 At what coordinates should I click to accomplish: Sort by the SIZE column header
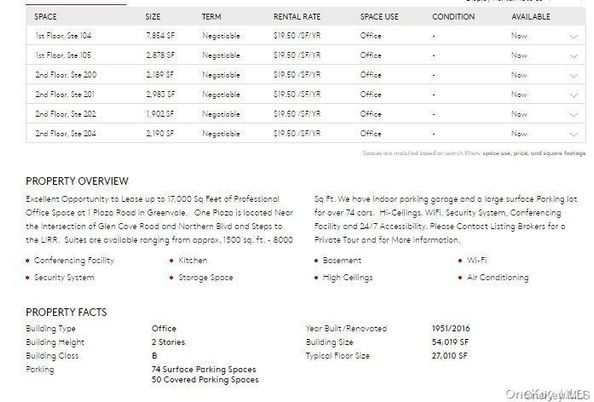pos(153,17)
